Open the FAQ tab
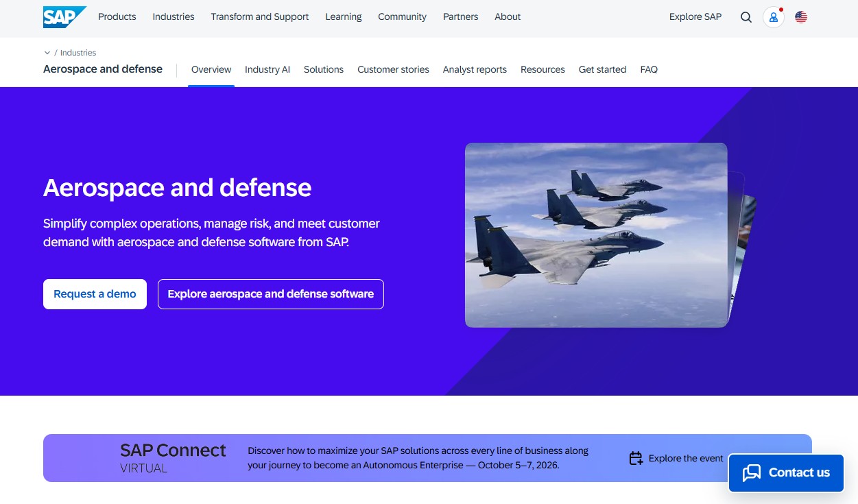The height and width of the screenshot is (504, 858). 649,69
